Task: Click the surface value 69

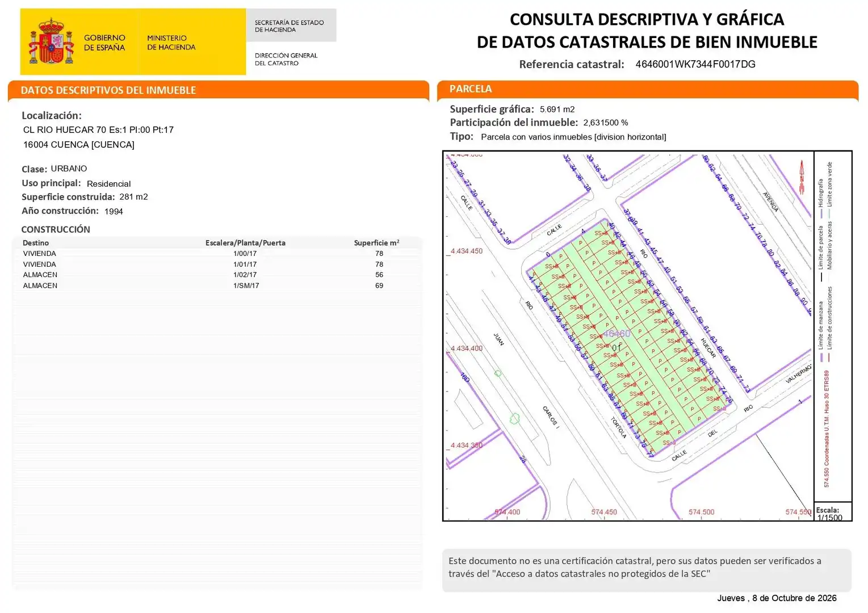Action: click(x=379, y=285)
